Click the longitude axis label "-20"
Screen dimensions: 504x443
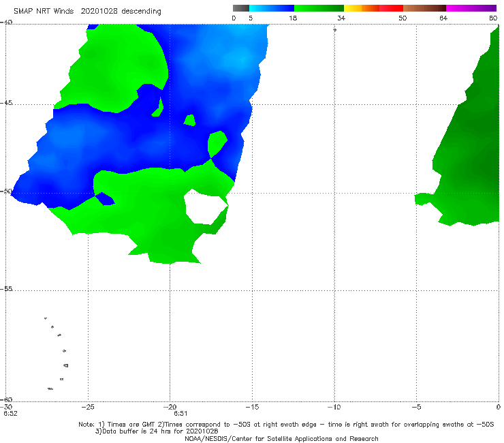pyautogui.click(x=170, y=407)
